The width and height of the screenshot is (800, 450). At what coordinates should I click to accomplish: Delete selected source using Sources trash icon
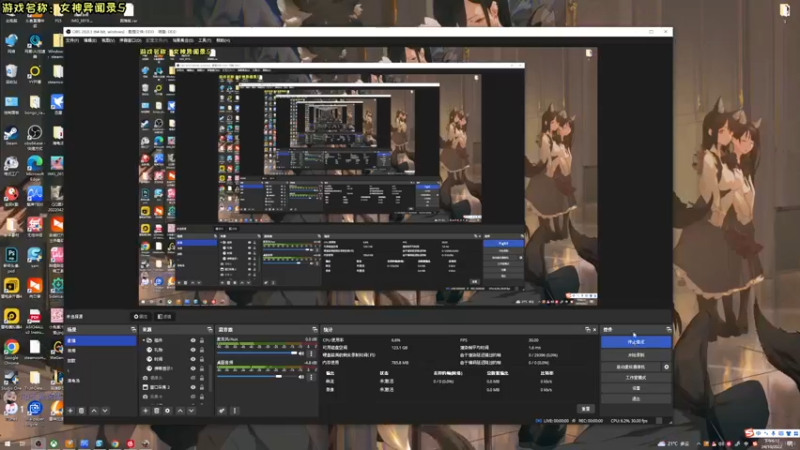157,411
